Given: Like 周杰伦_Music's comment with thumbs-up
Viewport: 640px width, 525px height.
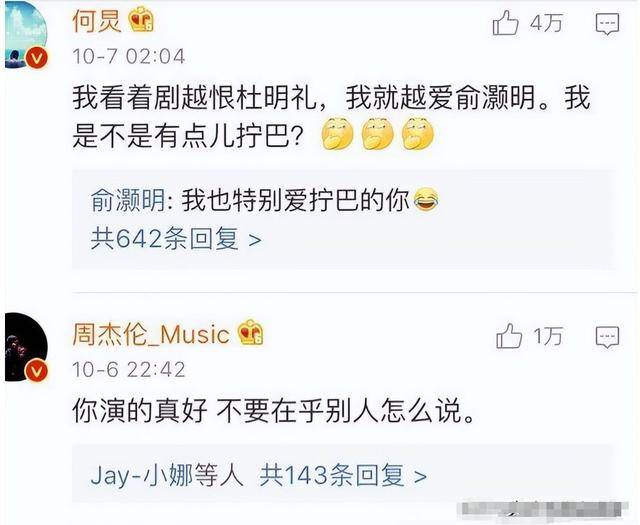Looking at the screenshot, I should [509, 336].
